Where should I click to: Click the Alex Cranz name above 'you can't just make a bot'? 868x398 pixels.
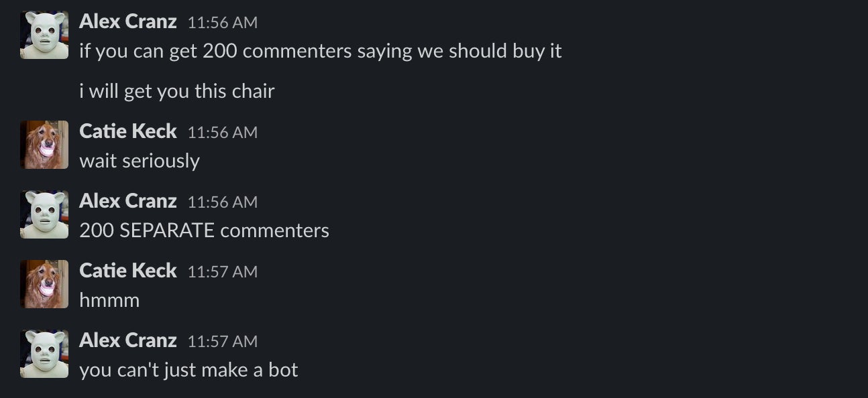coord(127,340)
